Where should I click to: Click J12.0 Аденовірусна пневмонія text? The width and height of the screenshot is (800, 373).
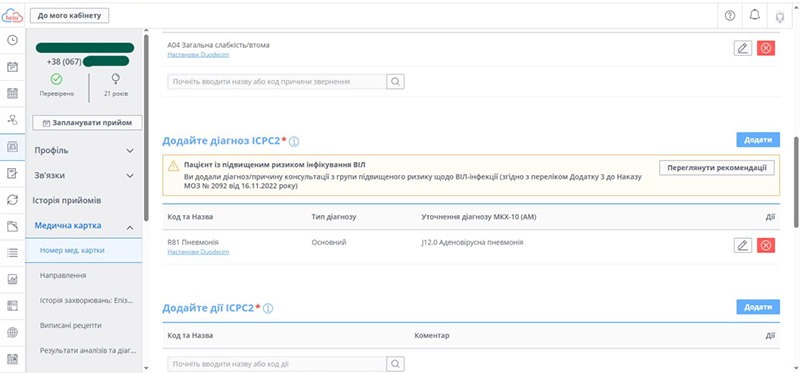pos(472,243)
